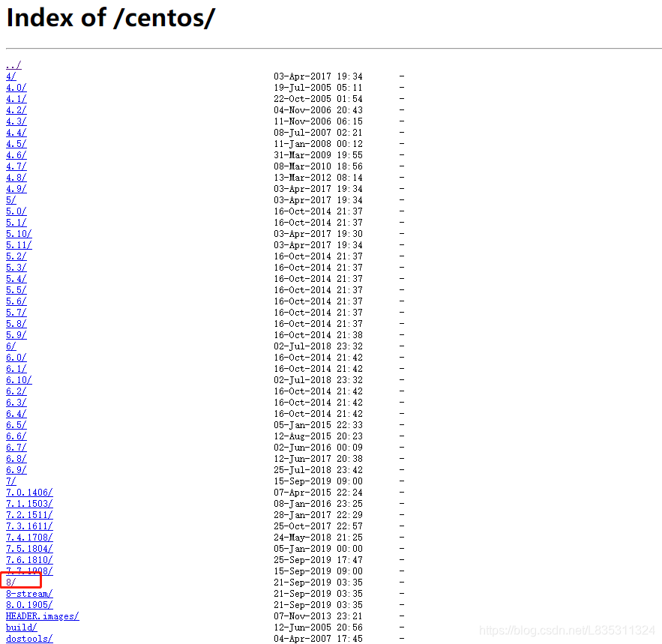Open the 5.1/ directory link
The image size is (662, 644).
pyautogui.click(x=16, y=223)
